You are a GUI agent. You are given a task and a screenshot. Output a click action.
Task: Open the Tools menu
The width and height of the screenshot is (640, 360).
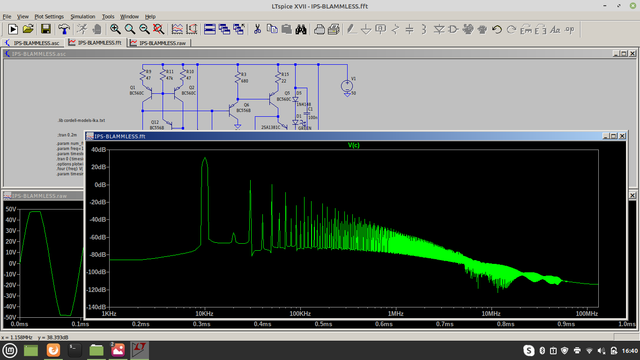108,16
